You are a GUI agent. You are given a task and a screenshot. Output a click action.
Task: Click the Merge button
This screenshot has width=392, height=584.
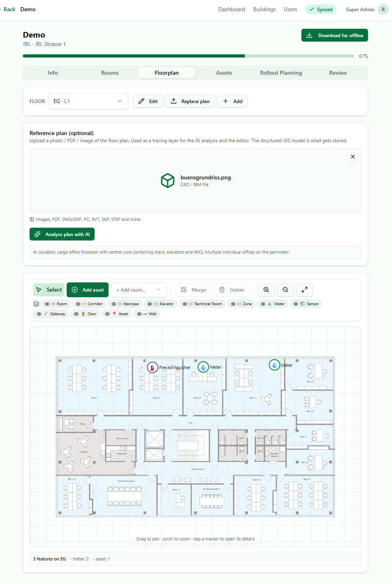click(193, 290)
